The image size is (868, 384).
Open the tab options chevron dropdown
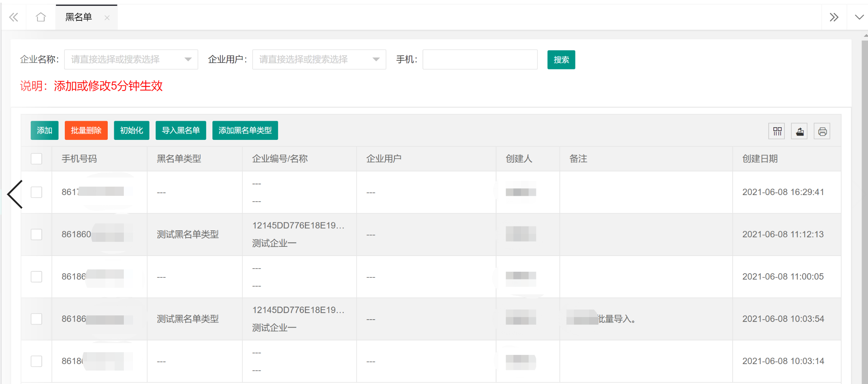859,17
